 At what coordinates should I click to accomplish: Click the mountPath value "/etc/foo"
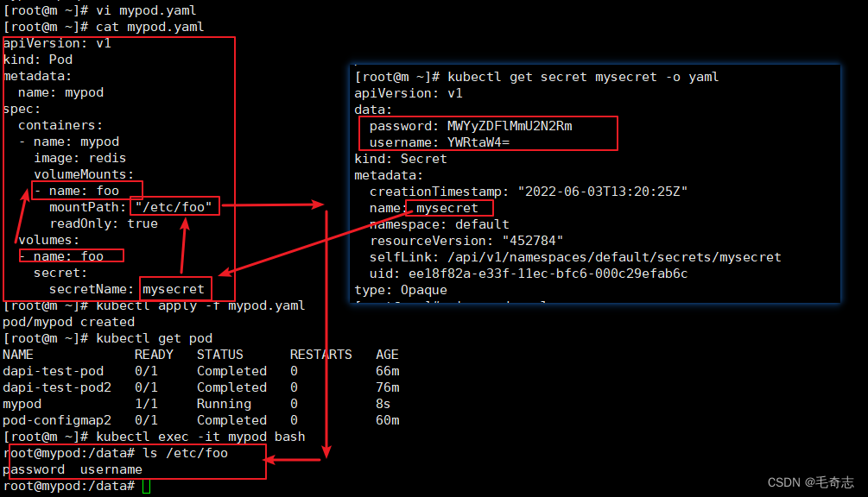[x=174, y=207]
